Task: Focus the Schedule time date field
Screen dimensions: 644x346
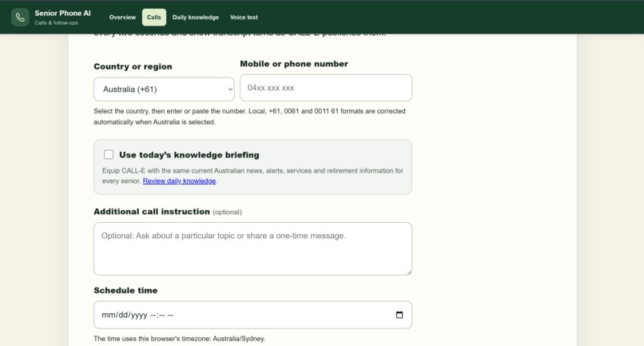Action: click(x=252, y=315)
